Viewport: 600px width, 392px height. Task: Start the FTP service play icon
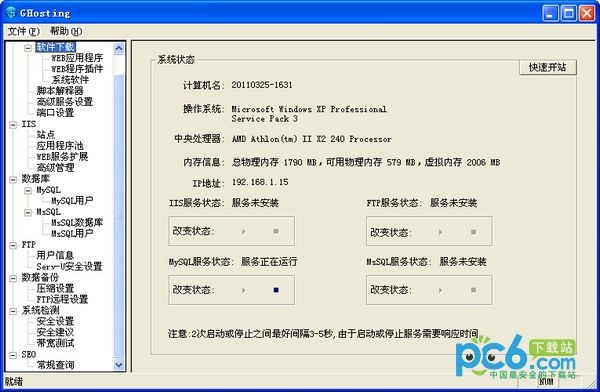pyautogui.click(x=441, y=232)
